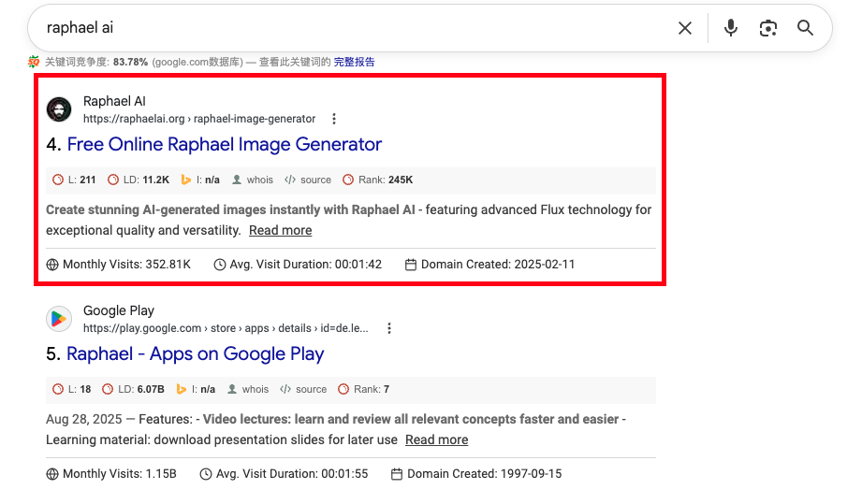Open image search with the camera icon
Viewport: 847px width, 504px height.
click(x=767, y=28)
